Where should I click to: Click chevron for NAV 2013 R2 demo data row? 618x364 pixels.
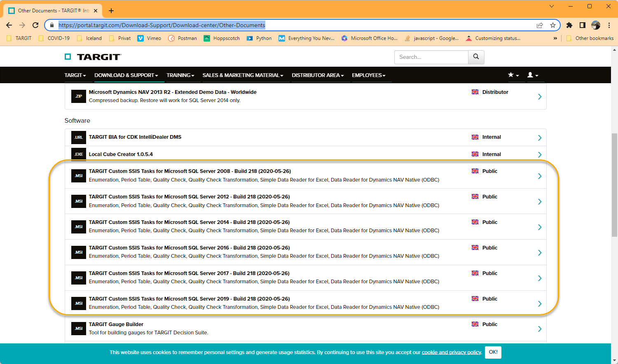539,97
